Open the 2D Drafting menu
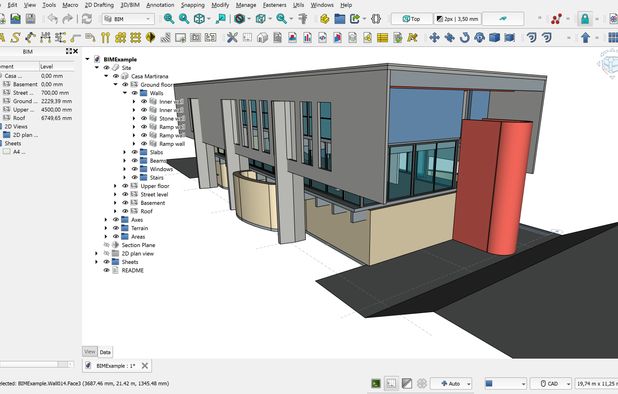 click(x=99, y=5)
